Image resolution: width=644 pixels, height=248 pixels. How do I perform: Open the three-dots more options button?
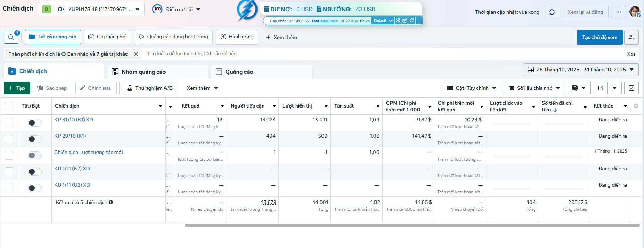[618, 12]
